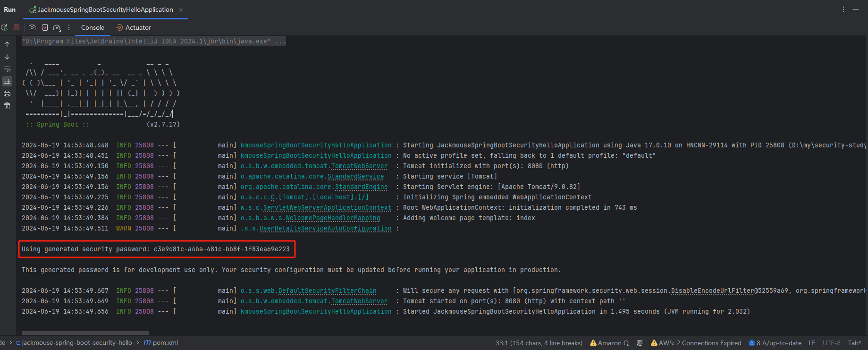Minimize the Run tool window with the dash icon
Image resolution: width=868 pixels, height=350 pixels.
(x=856, y=9)
